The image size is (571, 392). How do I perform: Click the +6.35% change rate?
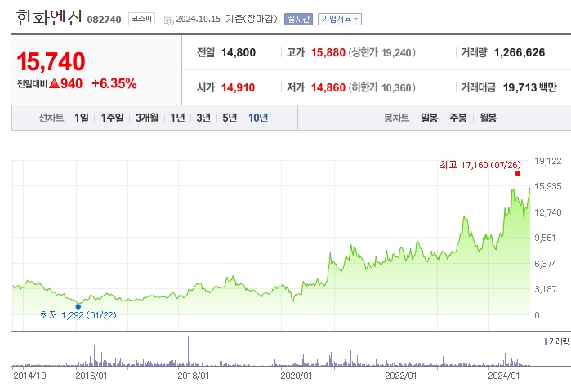tap(114, 83)
